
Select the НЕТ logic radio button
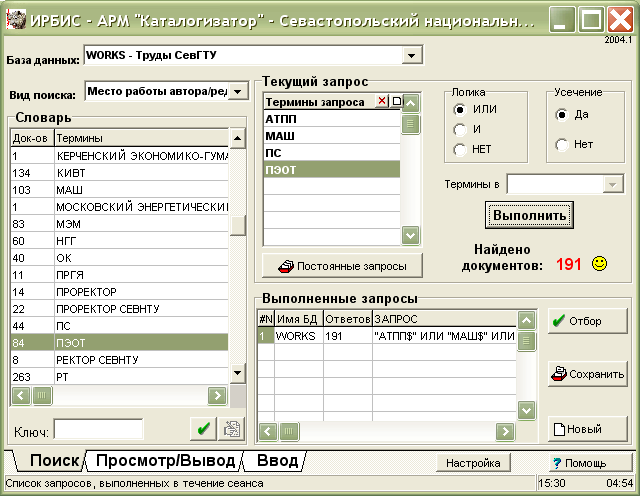[x=460, y=149]
